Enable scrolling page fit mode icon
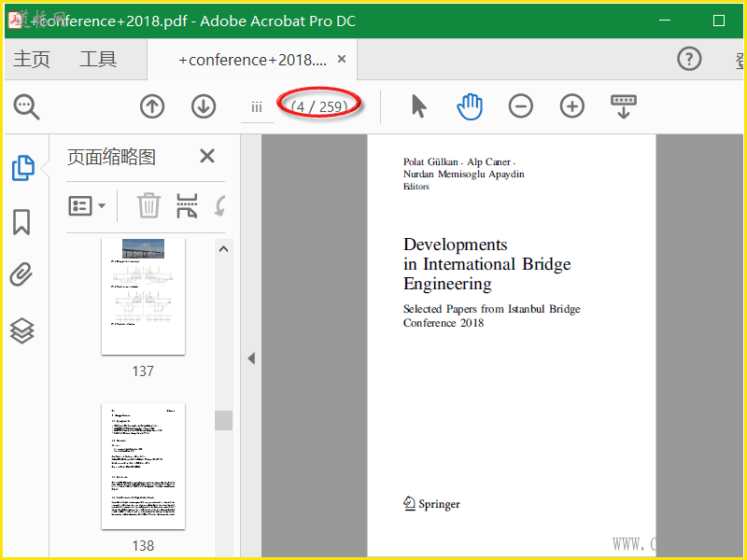Screen dimensions: 747x560 pos(624,105)
